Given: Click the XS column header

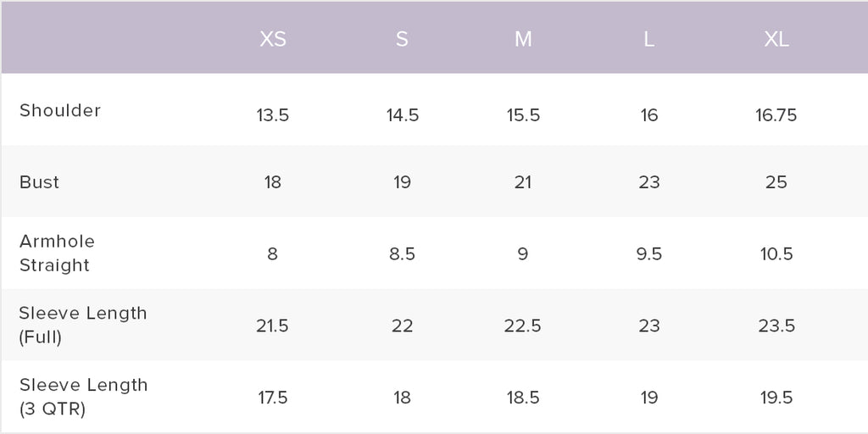Looking at the screenshot, I should pyautogui.click(x=273, y=40).
